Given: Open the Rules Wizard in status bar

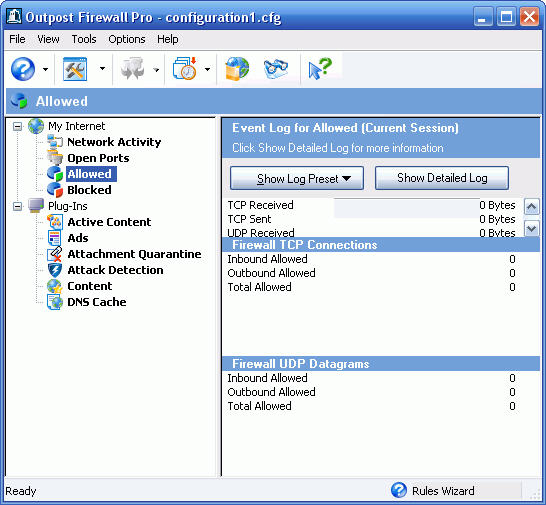Looking at the screenshot, I should pos(433,491).
